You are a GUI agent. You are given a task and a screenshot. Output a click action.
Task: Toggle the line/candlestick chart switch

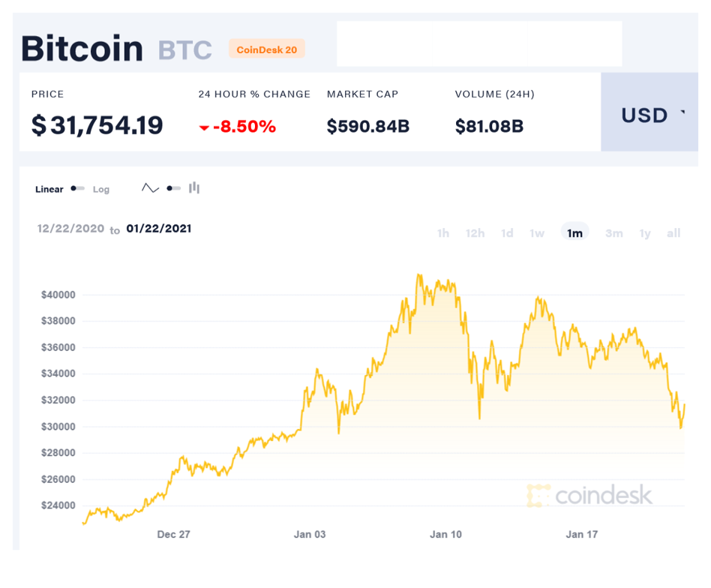[x=174, y=188]
